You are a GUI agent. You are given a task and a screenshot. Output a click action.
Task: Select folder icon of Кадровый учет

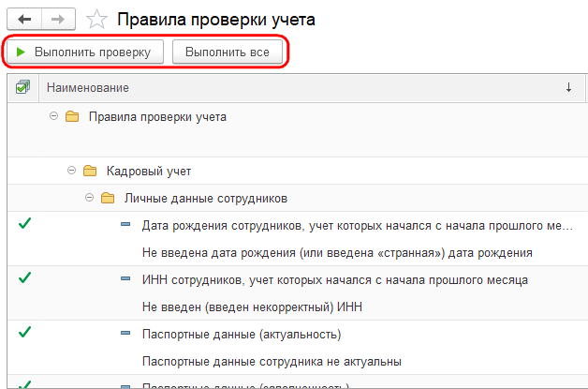tap(90, 171)
